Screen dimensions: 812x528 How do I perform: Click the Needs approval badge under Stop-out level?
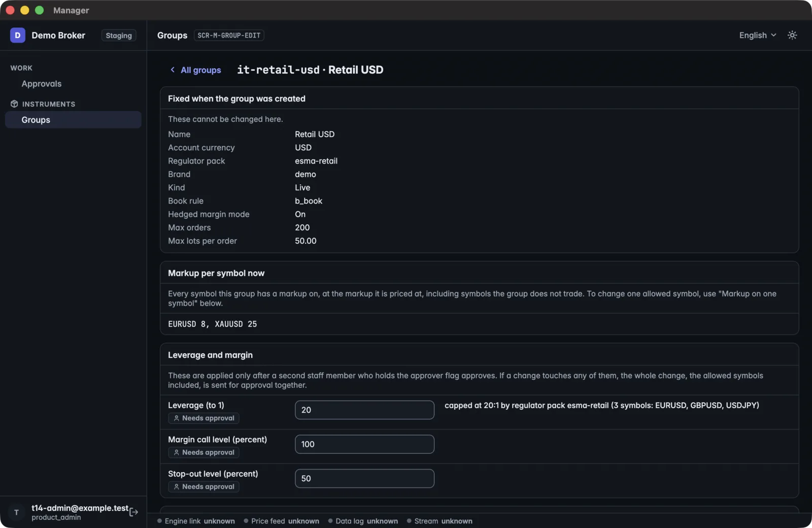[x=204, y=486]
